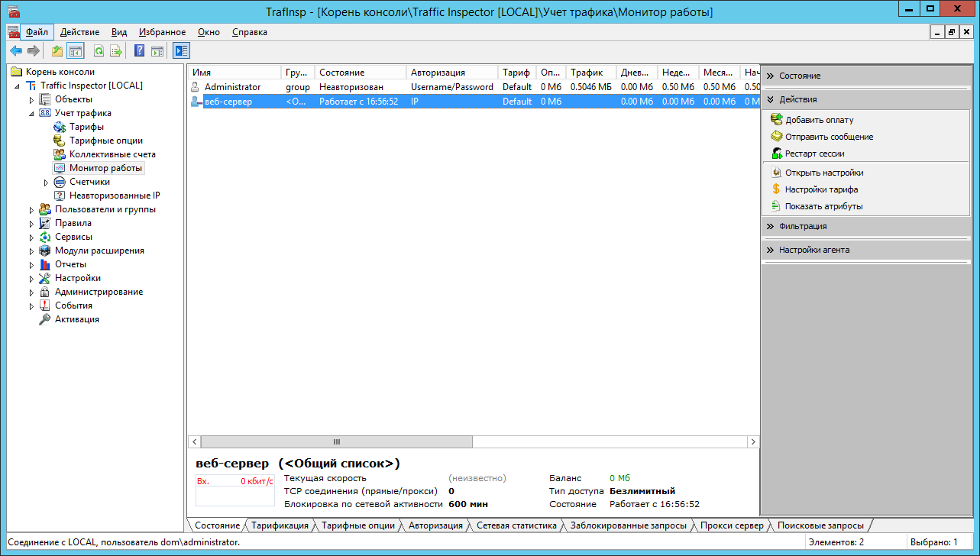Viewport: 980px width, 556px height.
Task: Expand the Пользователи и группы node
Action: (31, 210)
